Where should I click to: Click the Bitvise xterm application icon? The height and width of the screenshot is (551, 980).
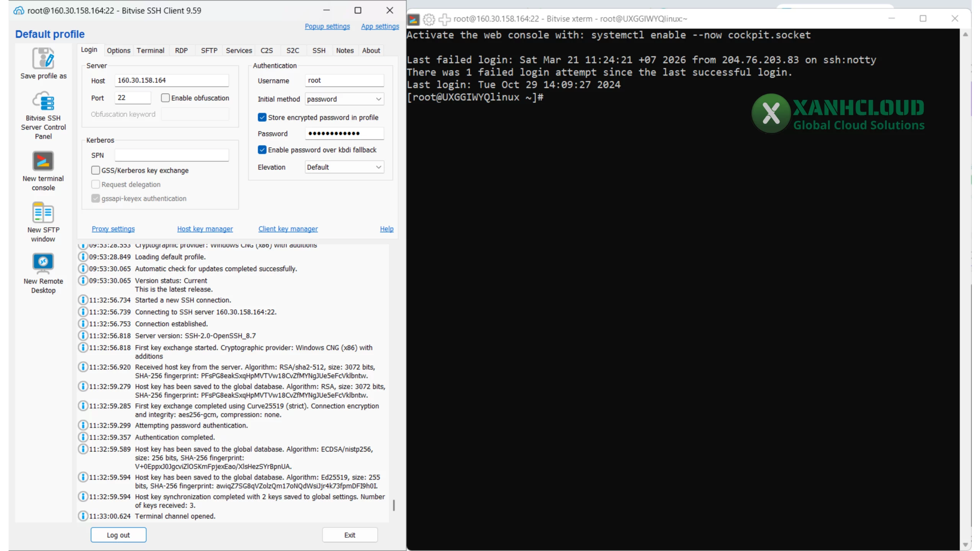point(413,19)
